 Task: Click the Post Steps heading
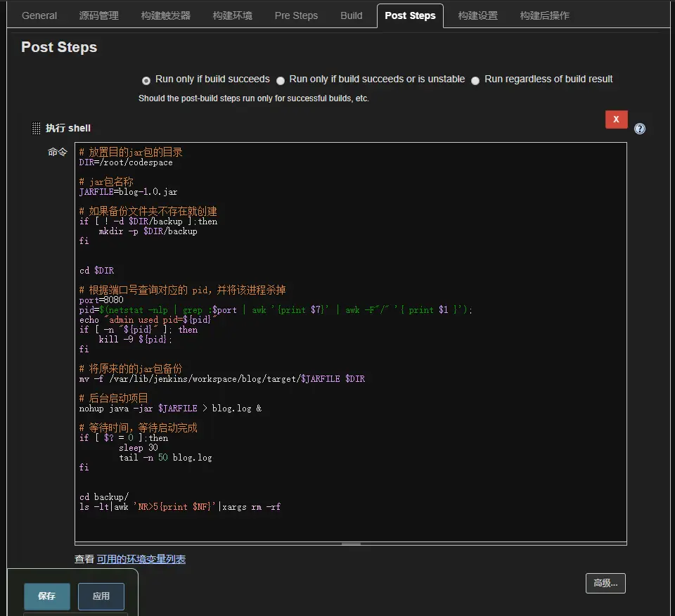pyautogui.click(x=59, y=47)
